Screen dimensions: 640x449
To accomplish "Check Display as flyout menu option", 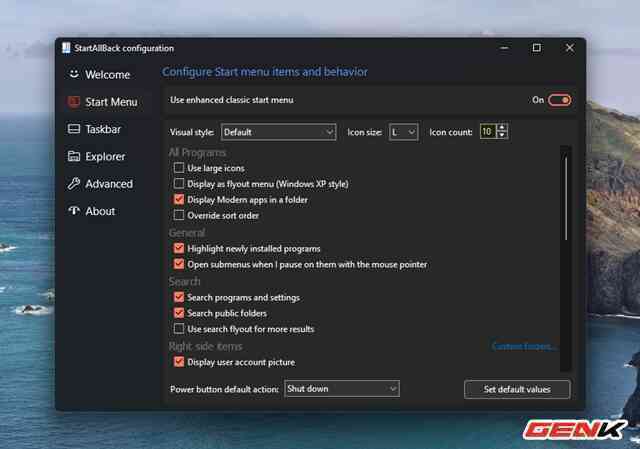I will coord(179,184).
